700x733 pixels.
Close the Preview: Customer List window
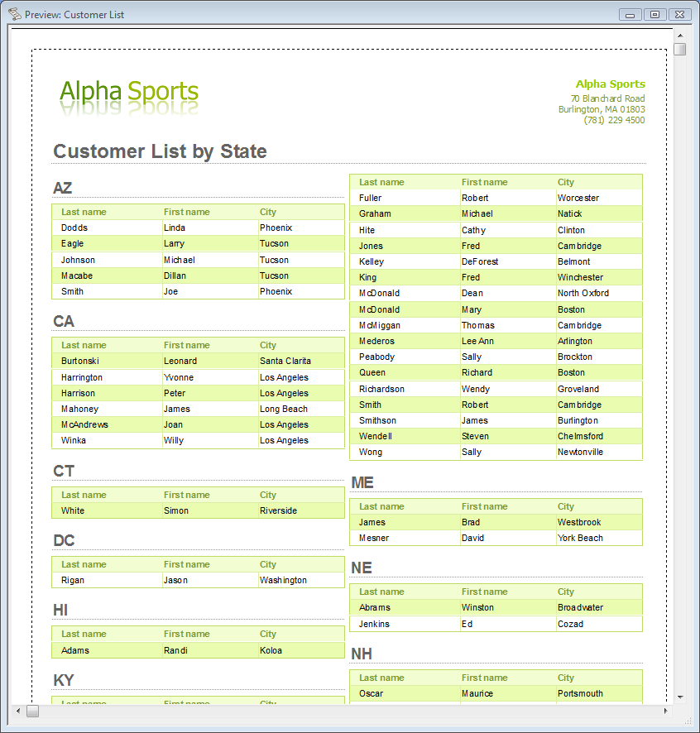click(x=680, y=15)
